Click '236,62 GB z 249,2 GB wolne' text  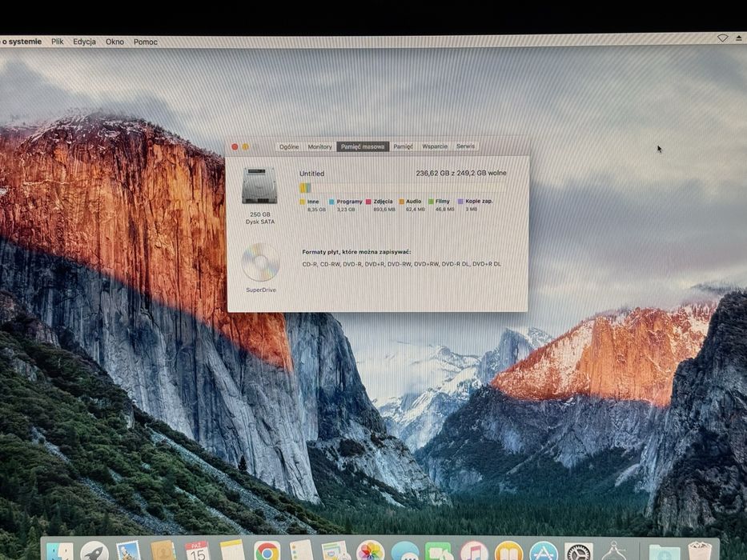[x=461, y=173]
